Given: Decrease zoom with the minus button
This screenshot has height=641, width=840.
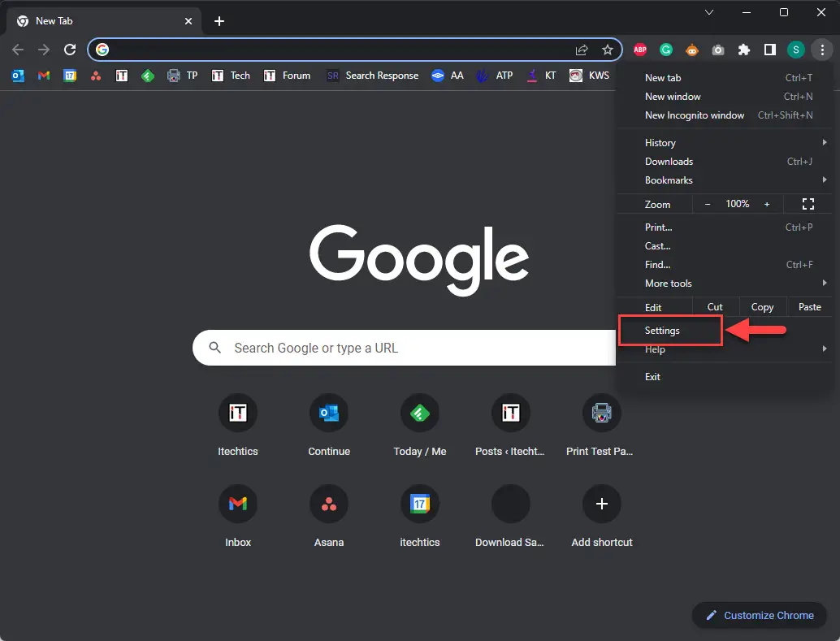Looking at the screenshot, I should pyautogui.click(x=707, y=204).
